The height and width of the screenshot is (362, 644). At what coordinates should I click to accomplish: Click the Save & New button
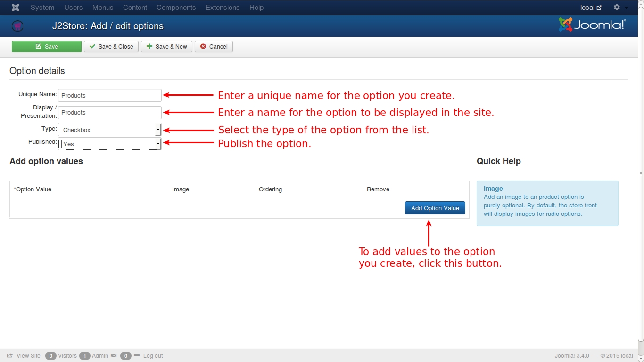pyautogui.click(x=166, y=47)
